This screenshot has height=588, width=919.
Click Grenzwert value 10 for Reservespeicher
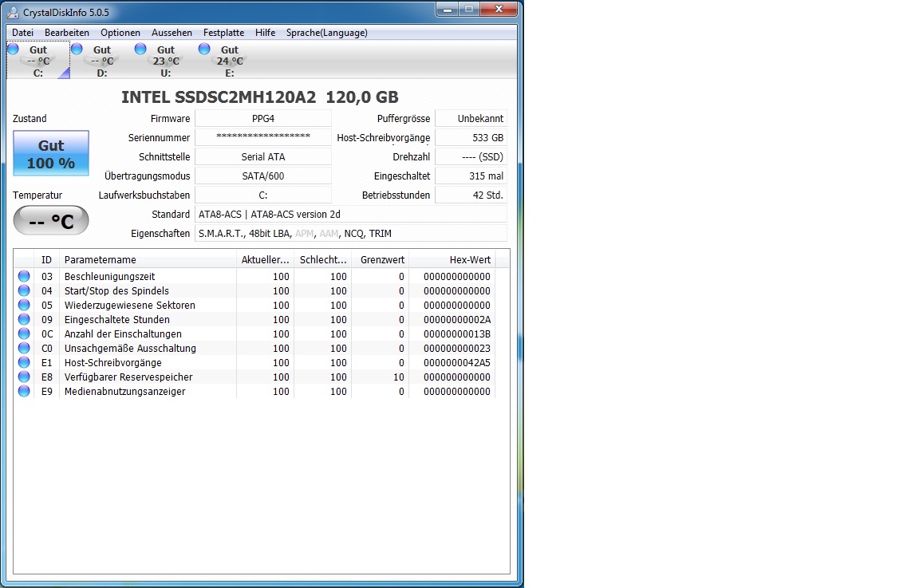click(399, 377)
